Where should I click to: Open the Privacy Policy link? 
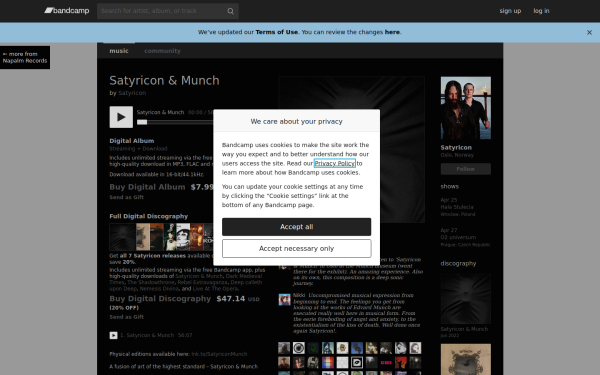[334, 163]
